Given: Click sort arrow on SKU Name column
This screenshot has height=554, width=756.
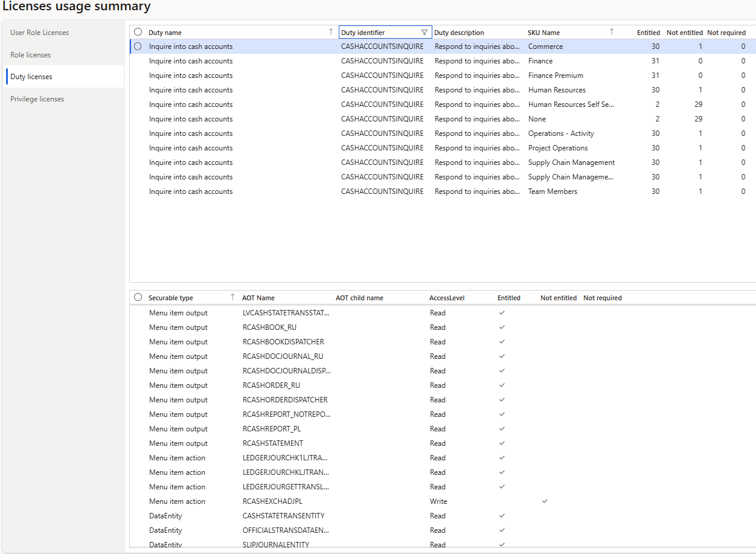Looking at the screenshot, I should pyautogui.click(x=611, y=33).
